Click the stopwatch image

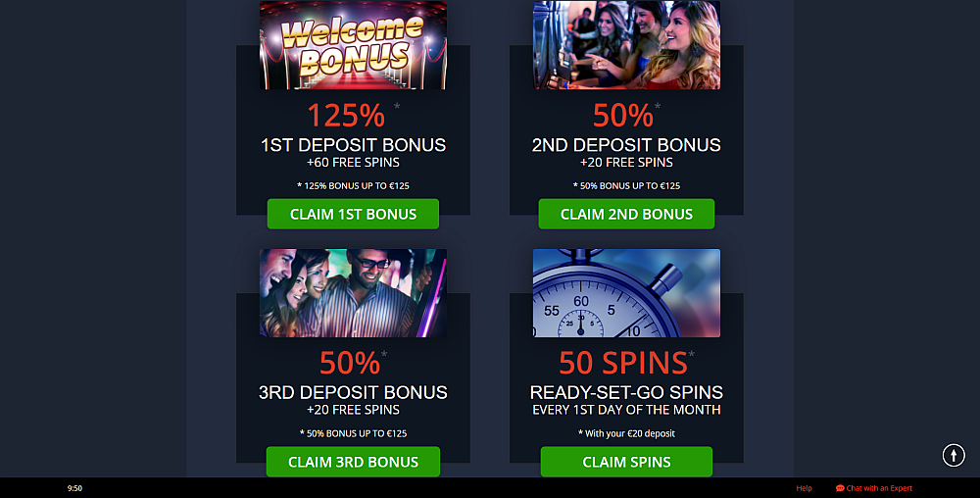click(x=626, y=293)
